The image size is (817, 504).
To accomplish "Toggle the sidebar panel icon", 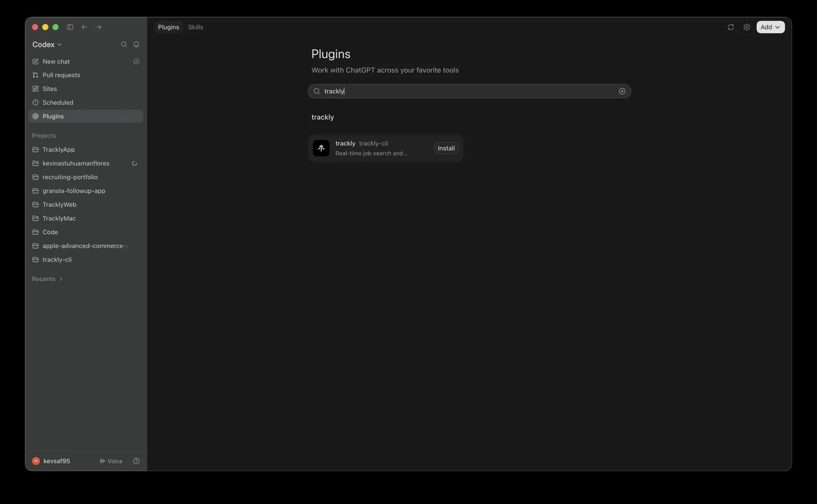I will point(70,27).
